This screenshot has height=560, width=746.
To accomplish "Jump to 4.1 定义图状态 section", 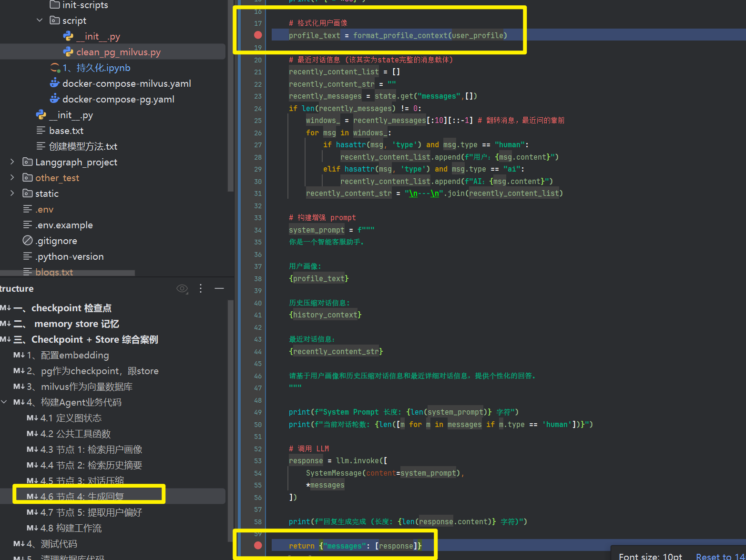I will [x=71, y=418].
